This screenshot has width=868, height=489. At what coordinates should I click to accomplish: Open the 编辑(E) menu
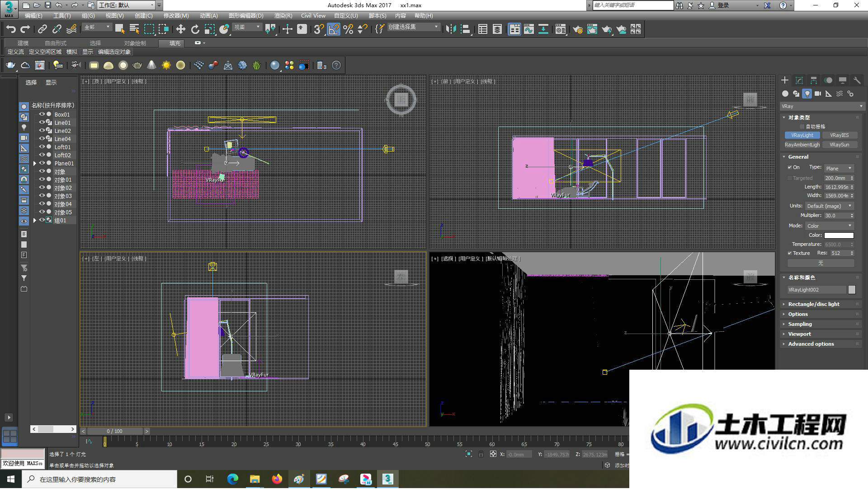(33, 16)
